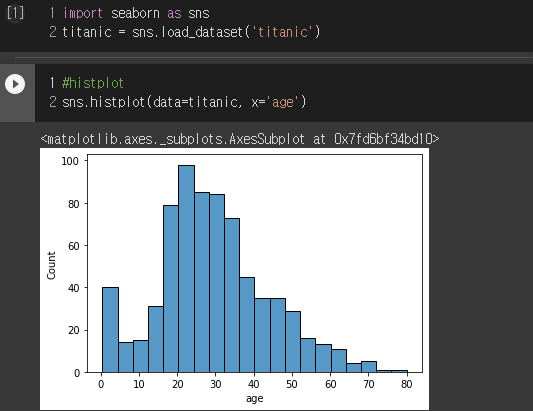Place cursor in 'import seaborn as sns' line
The width and height of the screenshot is (533, 411).
click(136, 14)
